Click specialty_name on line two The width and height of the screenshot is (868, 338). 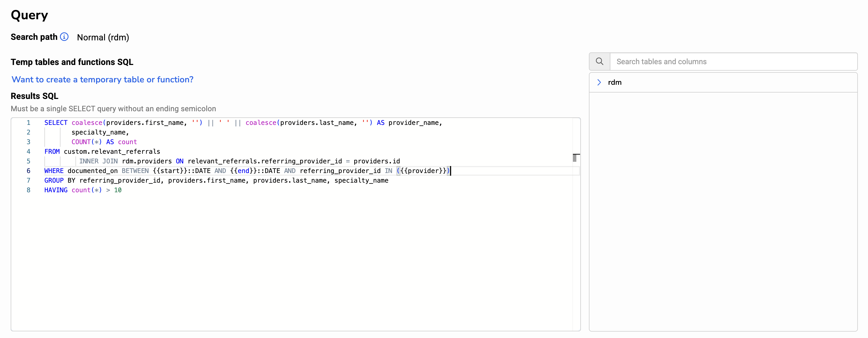click(x=100, y=132)
